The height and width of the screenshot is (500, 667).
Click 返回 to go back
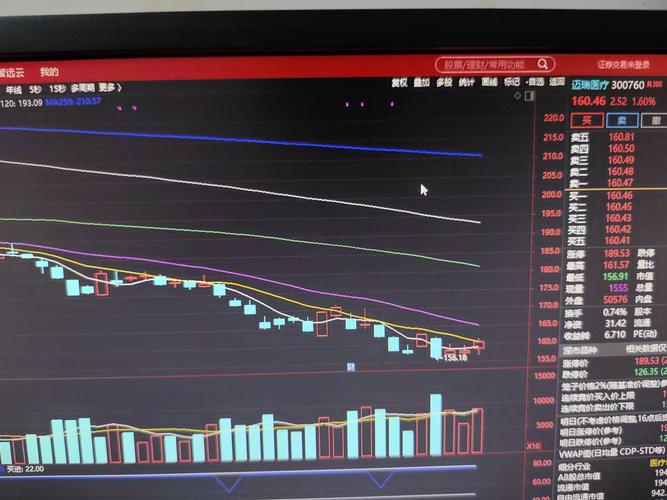557,81
